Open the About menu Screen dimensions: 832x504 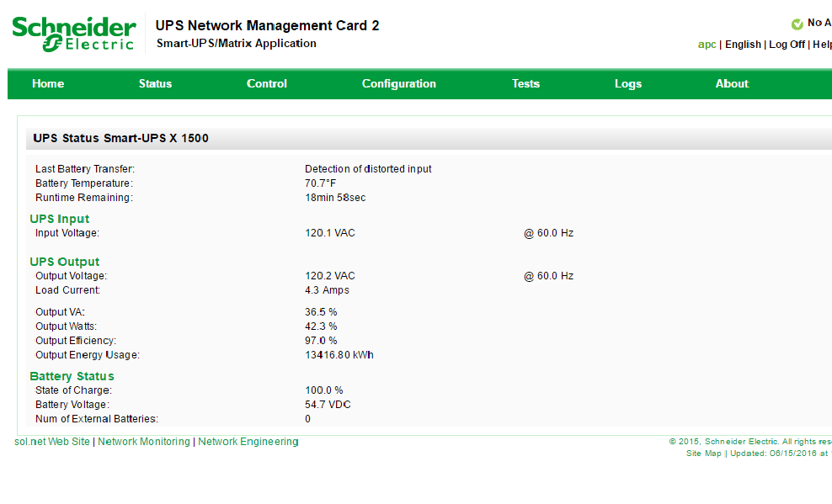pyautogui.click(x=733, y=84)
